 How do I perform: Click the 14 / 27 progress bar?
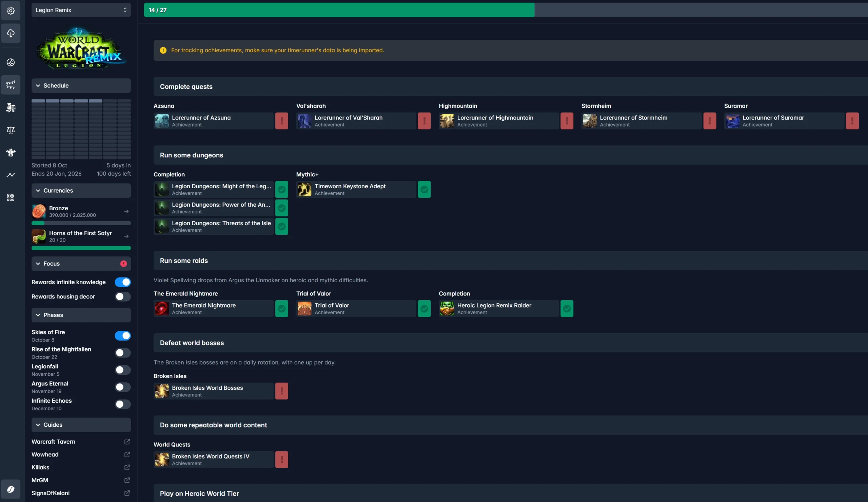(x=339, y=10)
